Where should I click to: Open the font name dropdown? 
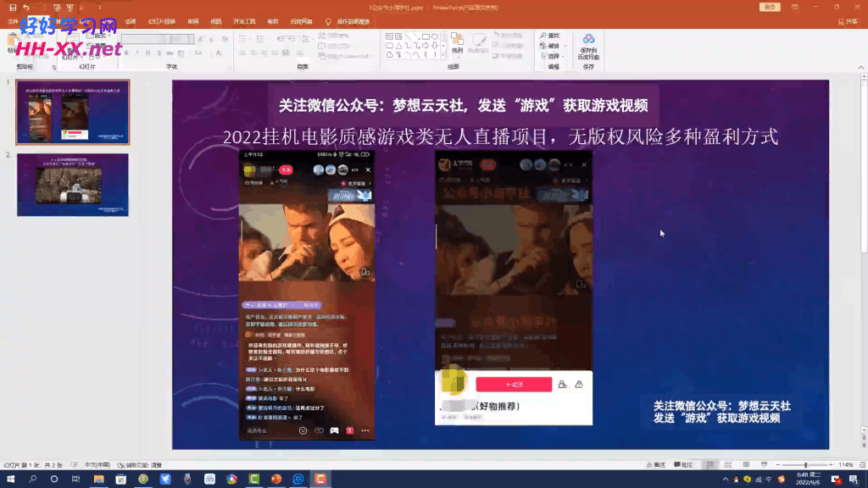(x=167, y=39)
